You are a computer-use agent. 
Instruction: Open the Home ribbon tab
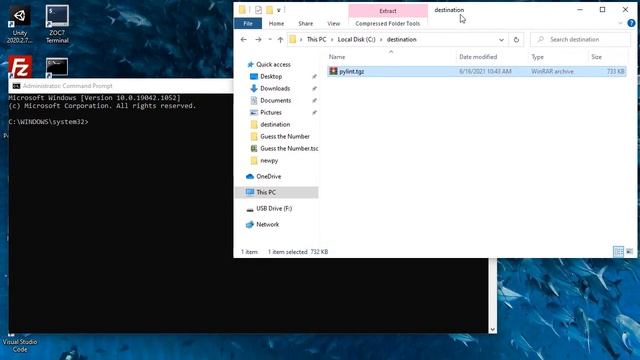coord(276,23)
